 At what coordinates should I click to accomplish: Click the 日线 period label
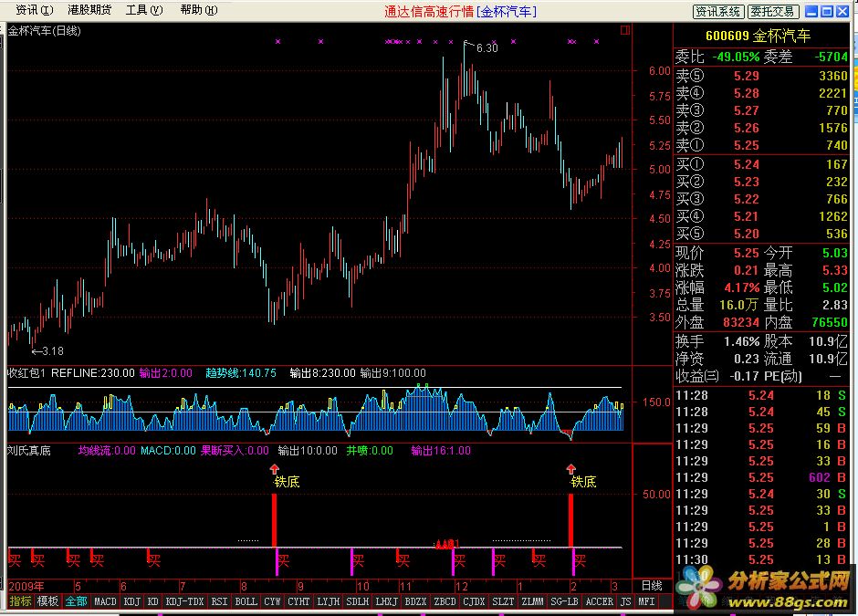point(652,586)
